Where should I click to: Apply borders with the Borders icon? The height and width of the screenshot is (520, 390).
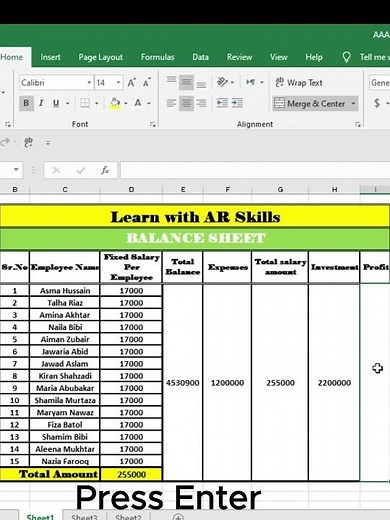[x=85, y=103]
